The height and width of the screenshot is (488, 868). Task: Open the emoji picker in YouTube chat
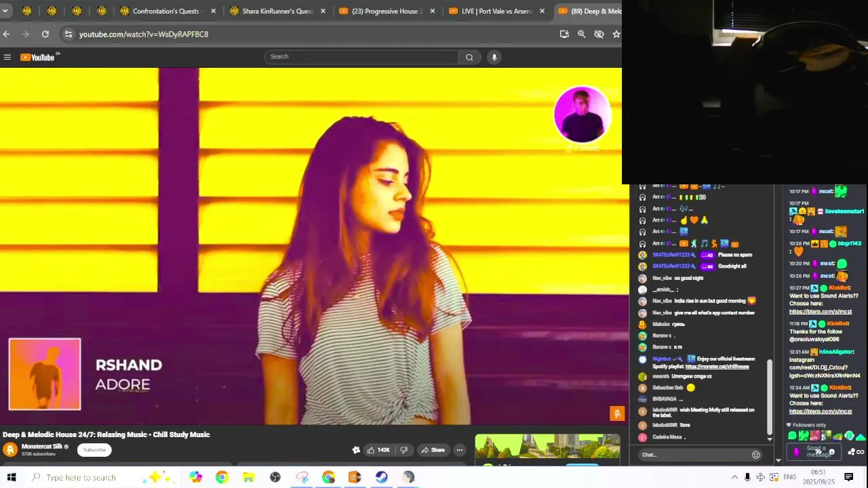(755, 455)
